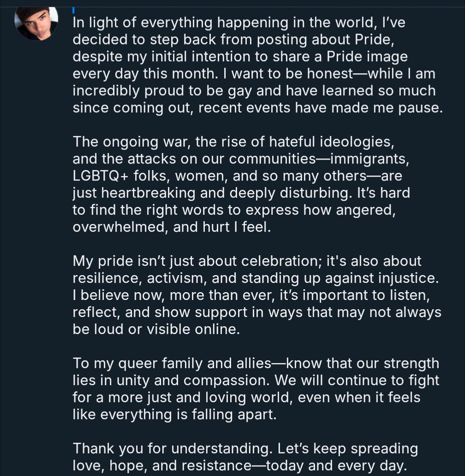Click the word "immigrants," in the second paragraph
Screen dimensions: 465x476
click(x=370, y=159)
